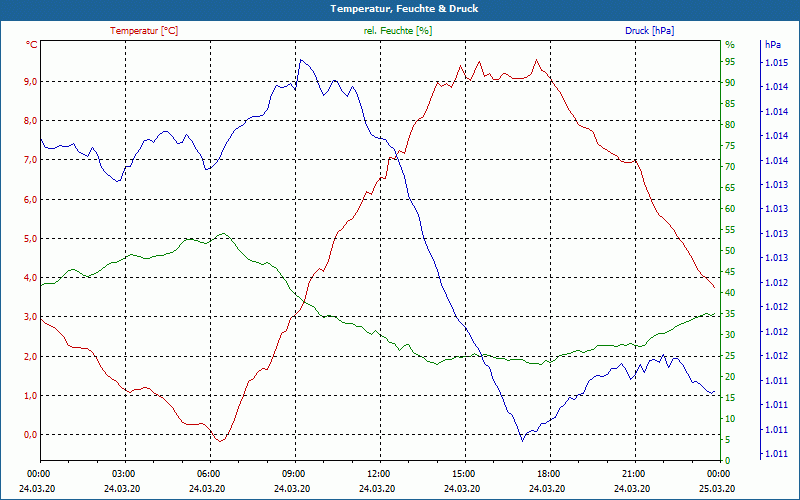The height and width of the screenshot is (500, 800).
Task: Select humidity axis value 50
Action: click(730, 251)
